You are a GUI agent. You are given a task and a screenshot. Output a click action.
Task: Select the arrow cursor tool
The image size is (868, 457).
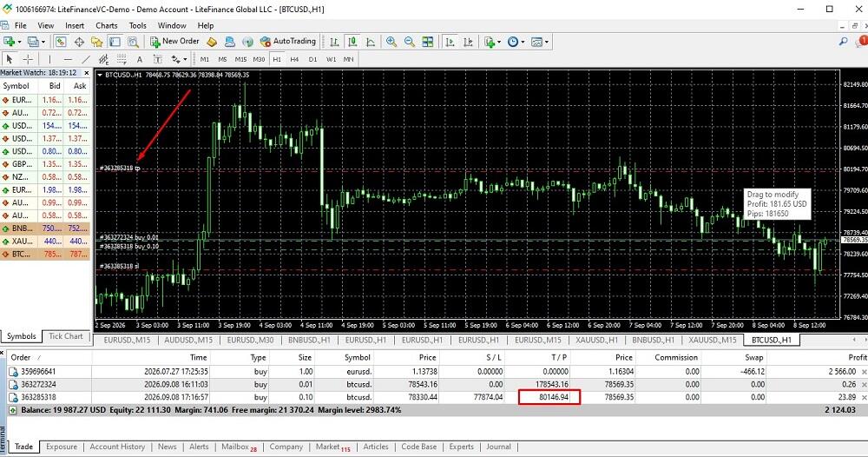10,59
